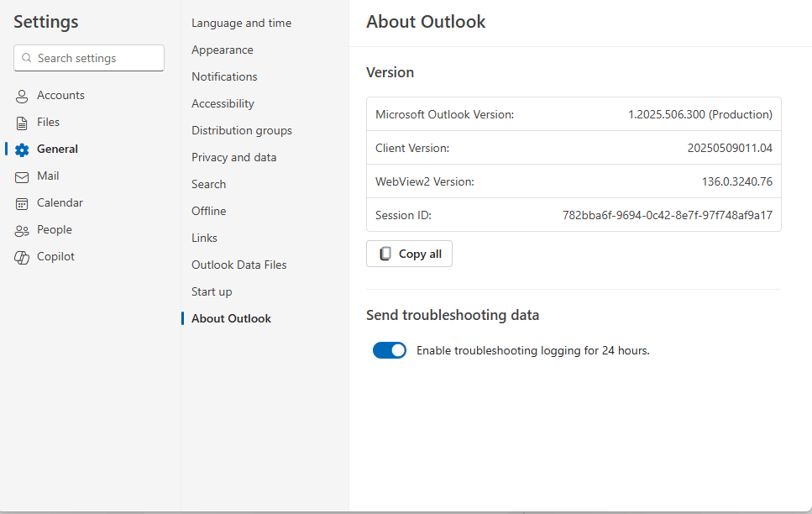
Task: Open the Start up settings page
Action: 212,291
